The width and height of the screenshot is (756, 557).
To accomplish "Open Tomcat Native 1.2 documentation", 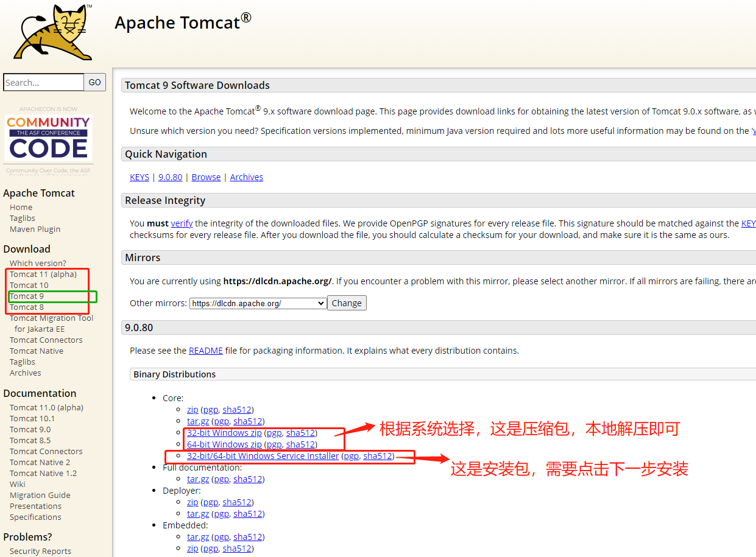I will pyautogui.click(x=43, y=473).
